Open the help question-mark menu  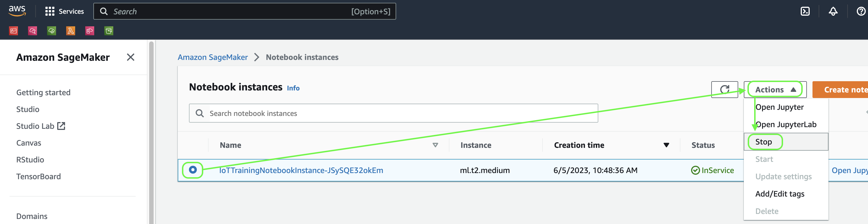click(x=861, y=11)
